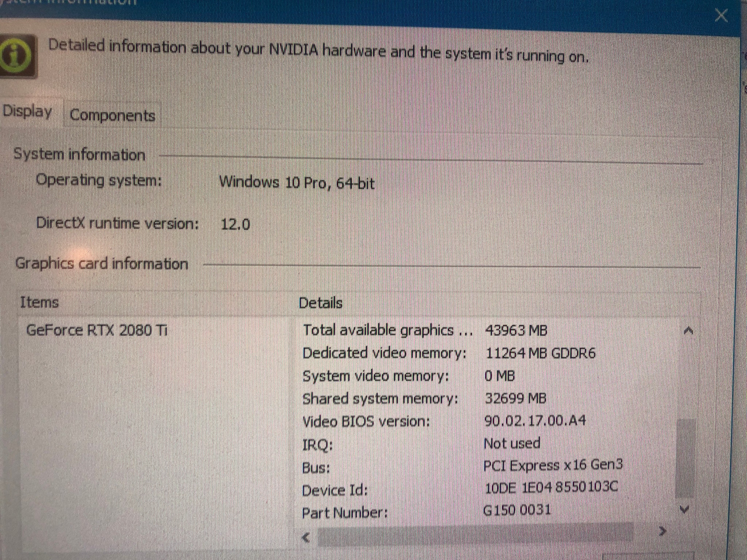Click the Windows 10 Pro, 64-bit text
747x560 pixels.
pos(297,182)
